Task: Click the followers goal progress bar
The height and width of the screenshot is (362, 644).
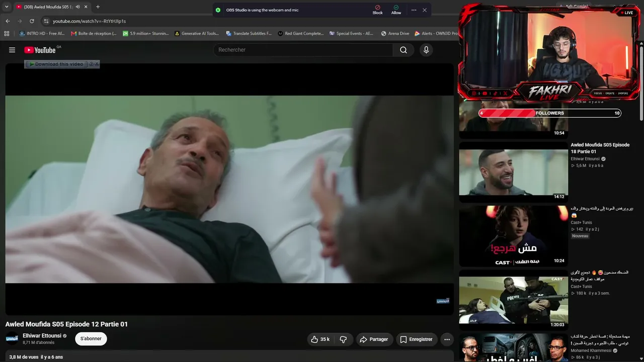Action: (550, 113)
